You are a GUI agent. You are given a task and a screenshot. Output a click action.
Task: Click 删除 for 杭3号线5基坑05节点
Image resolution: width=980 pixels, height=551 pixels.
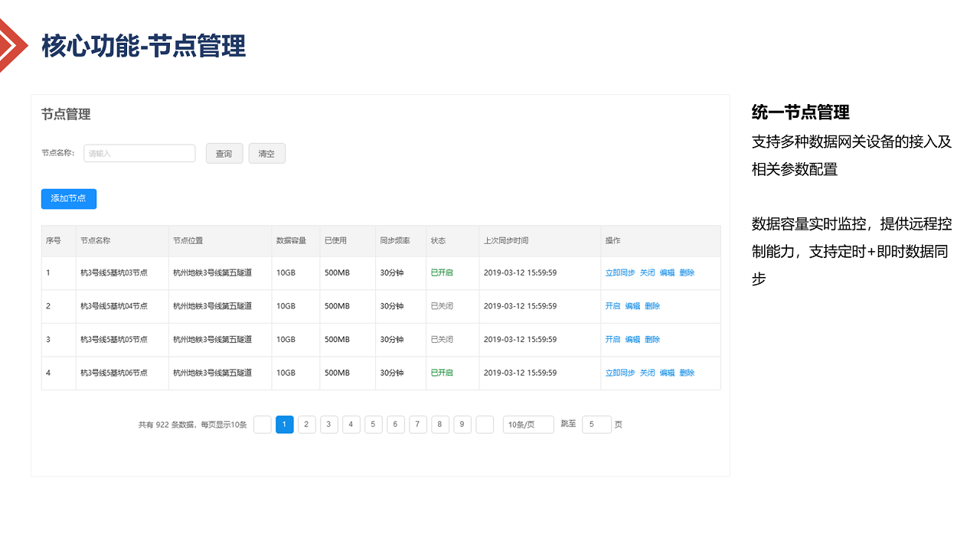pos(652,339)
